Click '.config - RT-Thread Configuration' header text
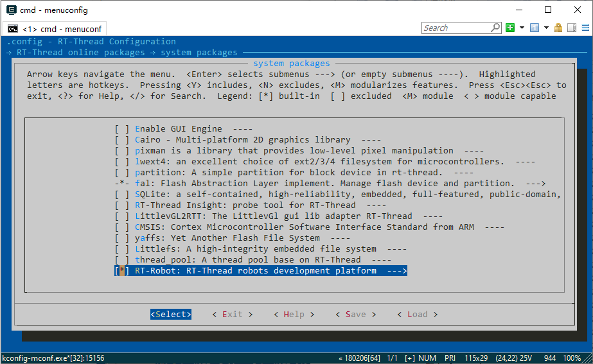 (91, 42)
